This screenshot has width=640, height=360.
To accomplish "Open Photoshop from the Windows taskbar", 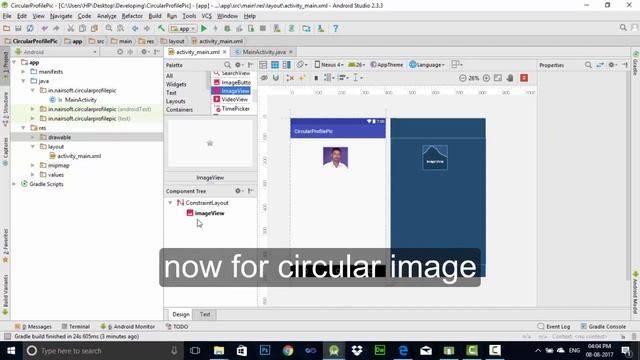I will pyautogui.click(x=265, y=351).
